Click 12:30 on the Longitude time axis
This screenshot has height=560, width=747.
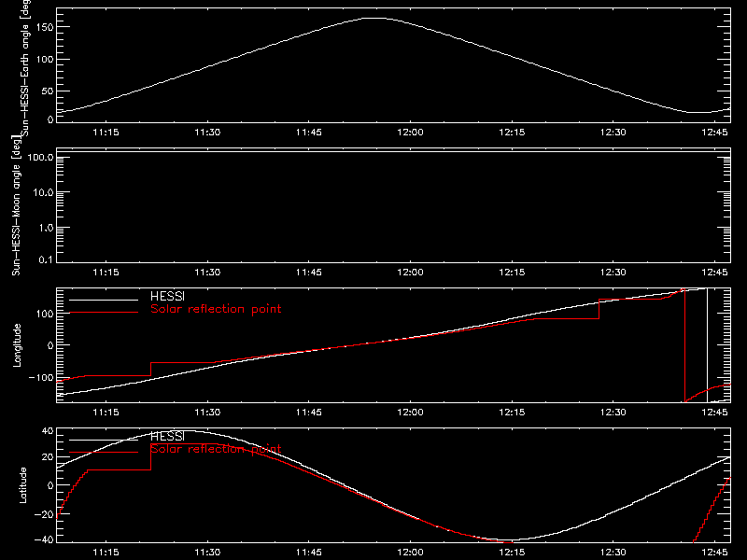tap(613, 413)
